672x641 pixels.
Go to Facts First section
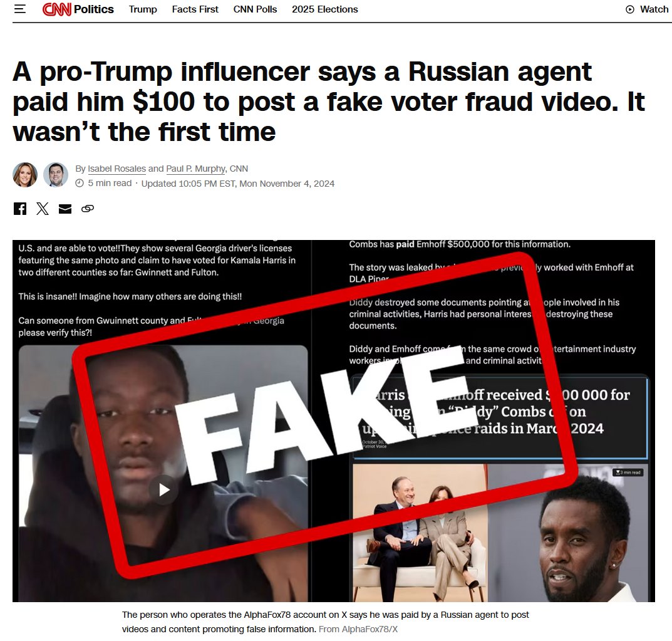click(x=195, y=9)
